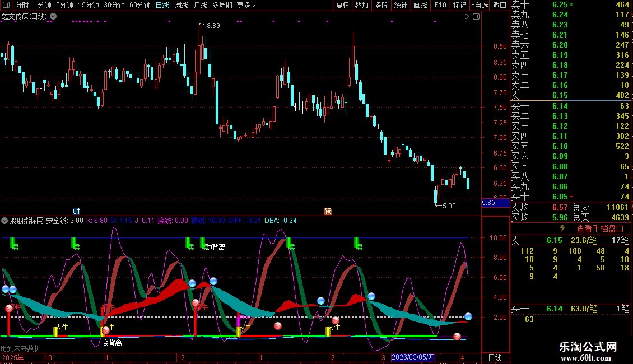
Task: Expand the 更多 periods menu
Action: tap(246, 5)
